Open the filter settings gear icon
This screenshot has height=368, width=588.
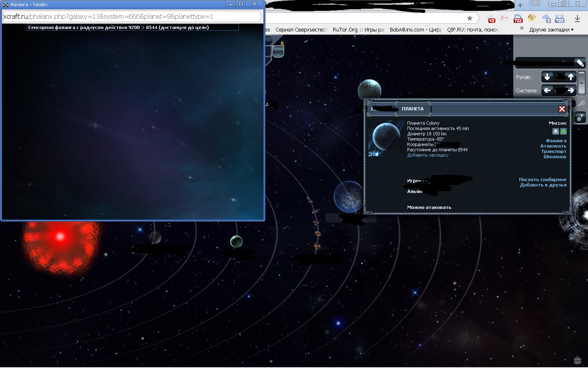[x=579, y=118]
